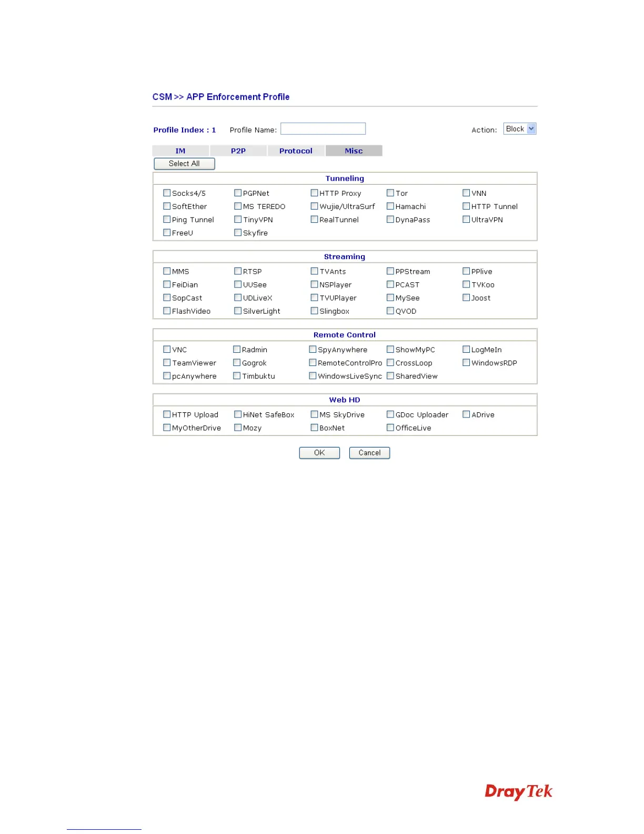The height and width of the screenshot is (834, 644).
Task: Toggle the UDLiveX checkbox
Action: 238,297
